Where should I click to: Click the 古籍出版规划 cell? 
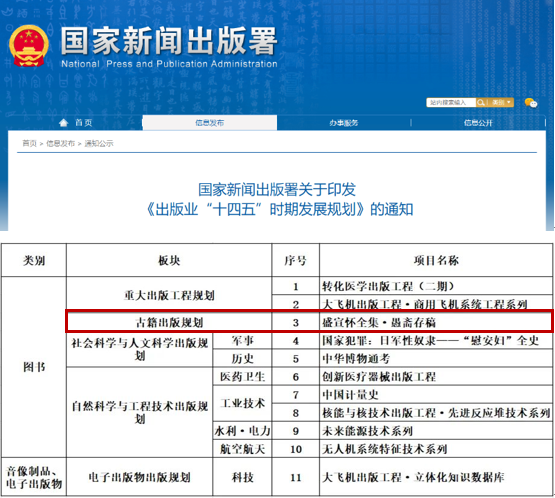click(x=169, y=322)
